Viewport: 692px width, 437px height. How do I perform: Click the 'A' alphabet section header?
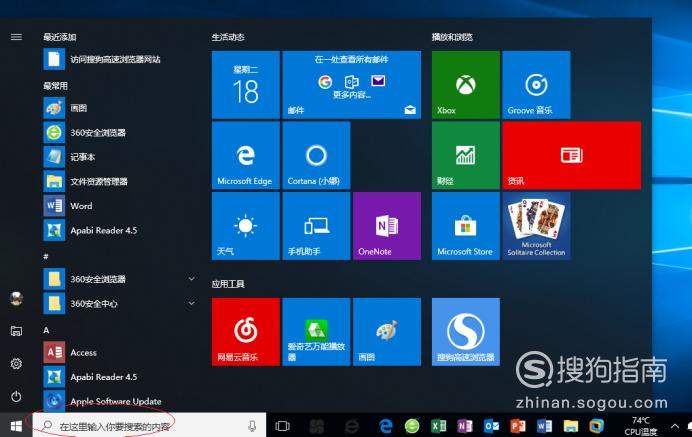tap(46, 330)
